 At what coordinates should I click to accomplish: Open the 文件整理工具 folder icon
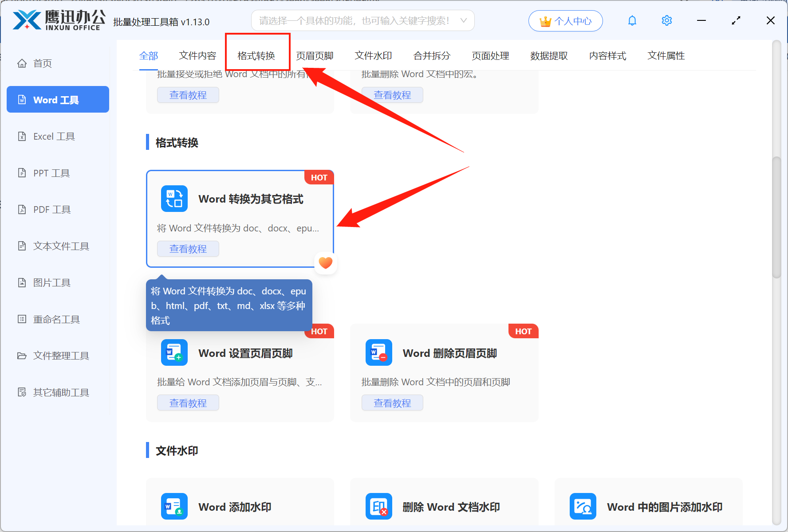click(60, 356)
